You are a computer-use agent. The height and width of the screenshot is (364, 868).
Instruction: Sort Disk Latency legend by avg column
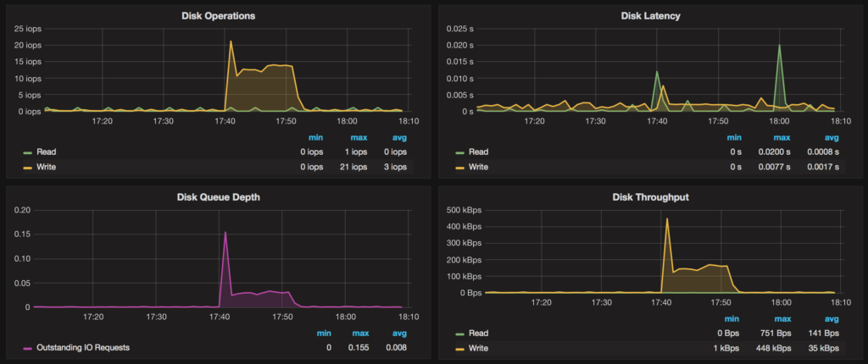832,137
